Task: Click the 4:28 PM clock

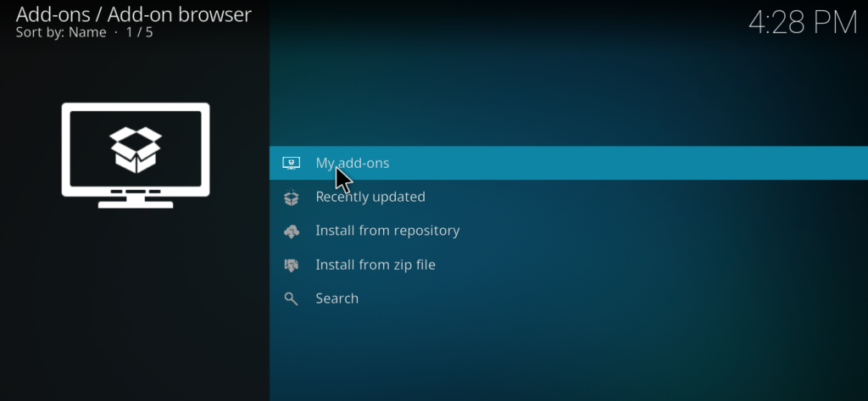Action: coord(802,23)
